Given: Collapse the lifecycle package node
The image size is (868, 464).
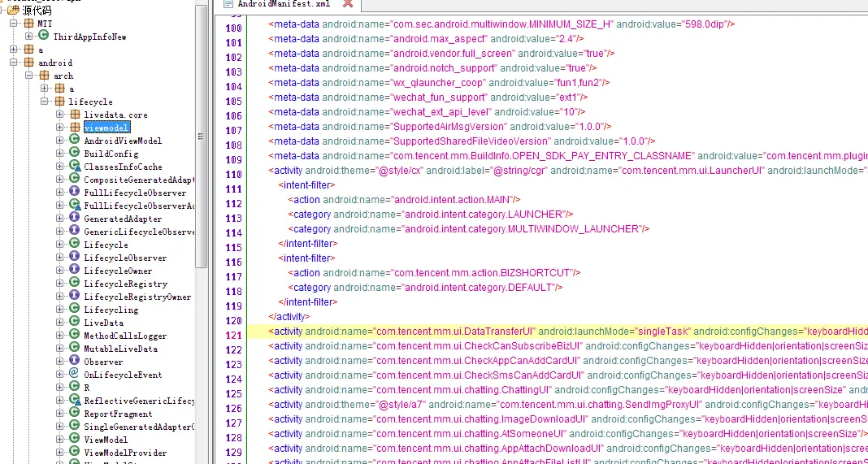Looking at the screenshot, I should (x=44, y=102).
